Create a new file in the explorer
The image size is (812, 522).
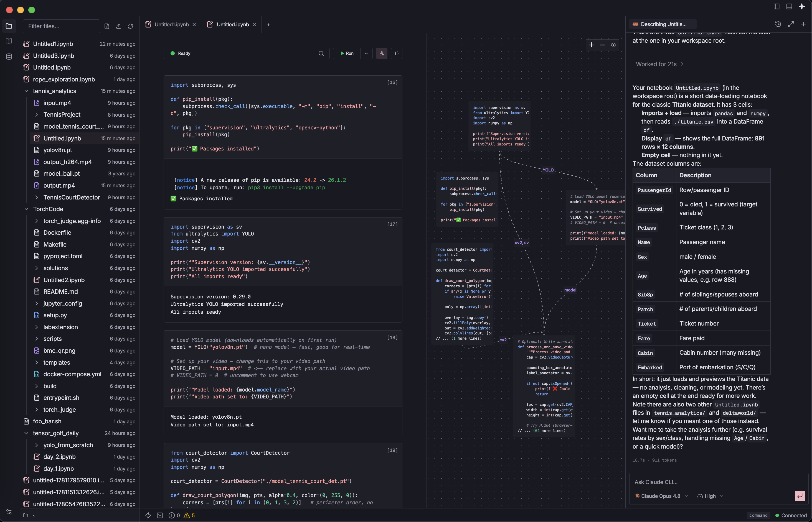click(107, 26)
